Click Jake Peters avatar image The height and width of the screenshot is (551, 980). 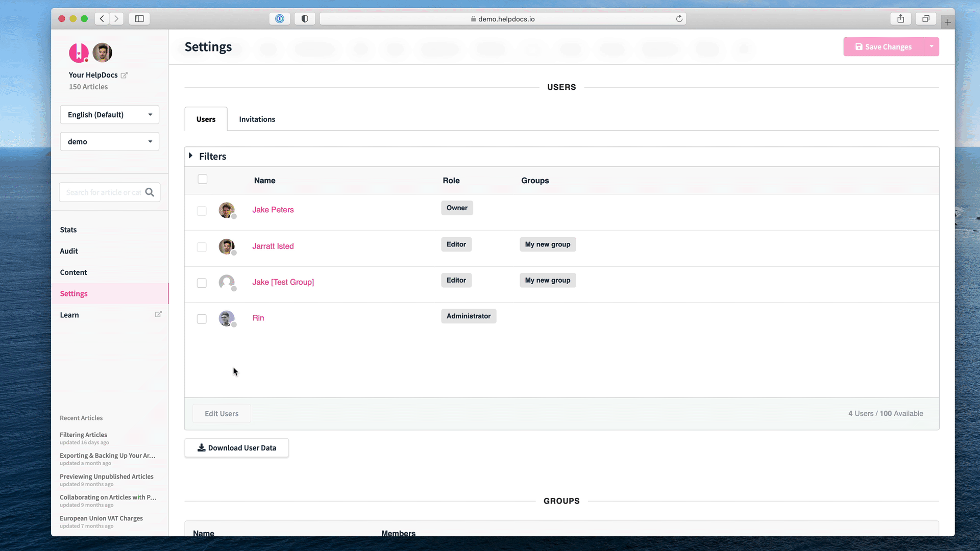click(x=227, y=210)
